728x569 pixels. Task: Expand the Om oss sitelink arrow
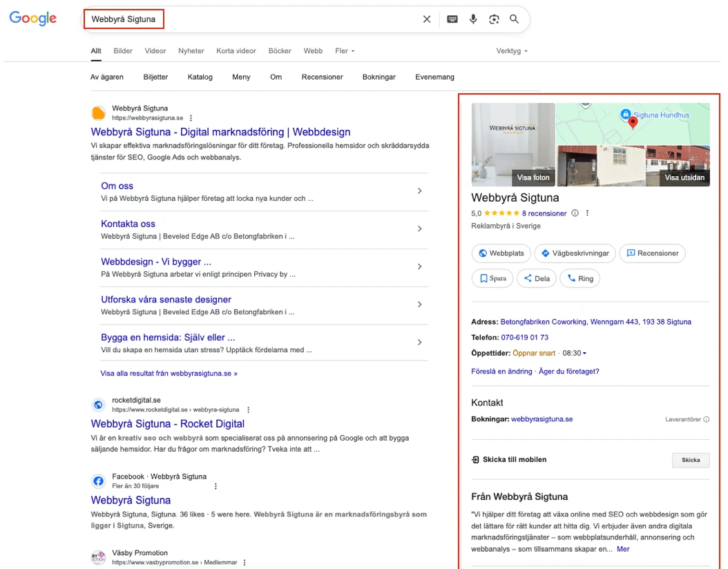(419, 191)
